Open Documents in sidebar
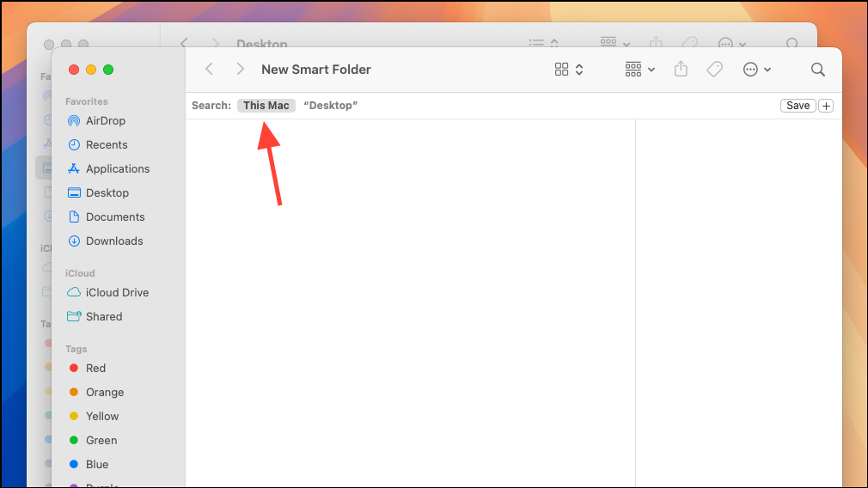 coord(115,217)
